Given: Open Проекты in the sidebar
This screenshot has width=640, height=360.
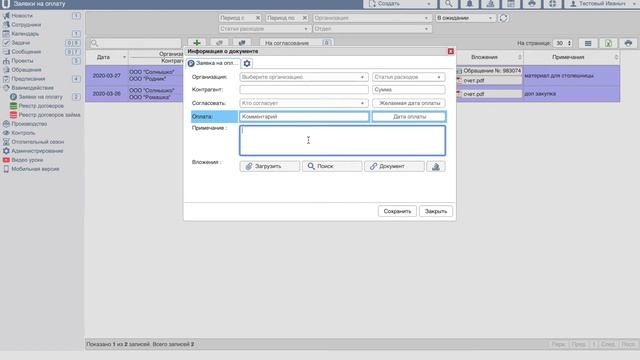Looking at the screenshot, I should tap(22, 60).
